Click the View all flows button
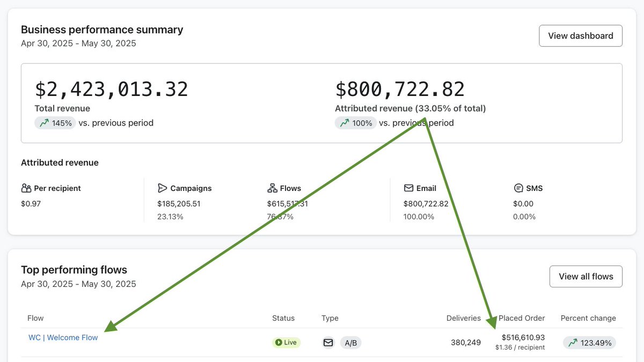Viewport: 644px width, 362px height. (586, 276)
